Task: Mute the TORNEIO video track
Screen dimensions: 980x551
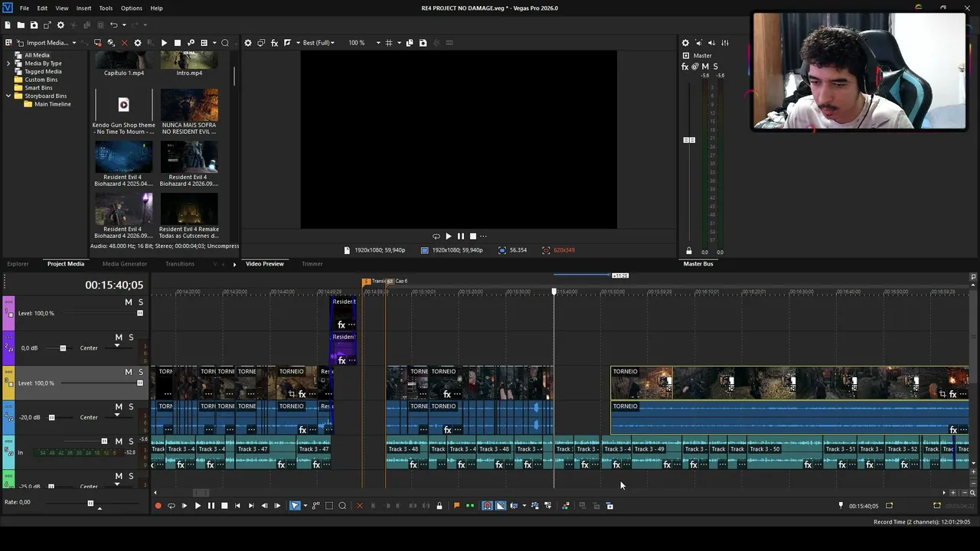Action: pos(128,372)
